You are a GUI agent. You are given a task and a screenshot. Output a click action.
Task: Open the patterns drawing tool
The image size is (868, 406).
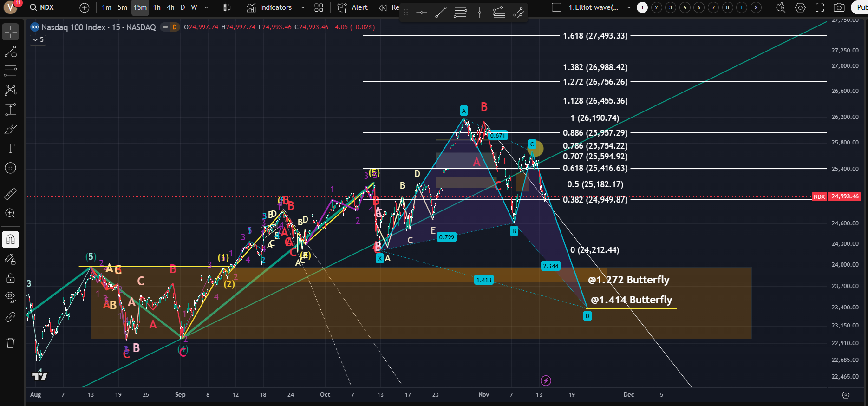coord(10,90)
